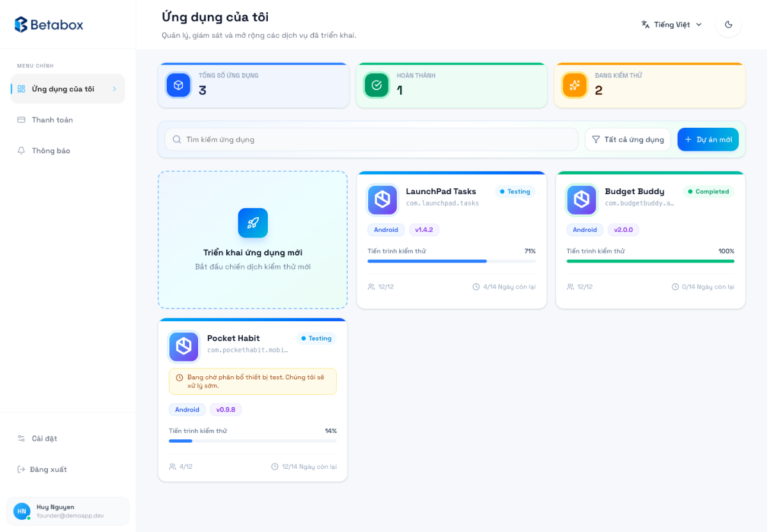This screenshot has width=767, height=532.
Task: Click com.pockethabit package name
Action: (x=247, y=351)
